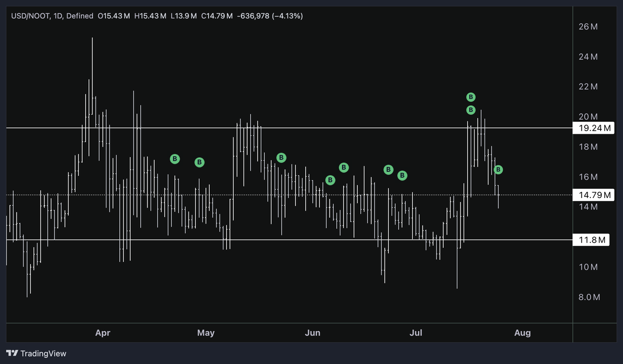Select the lower of the two stacked B markers
The width and height of the screenshot is (623, 364).
pos(471,110)
